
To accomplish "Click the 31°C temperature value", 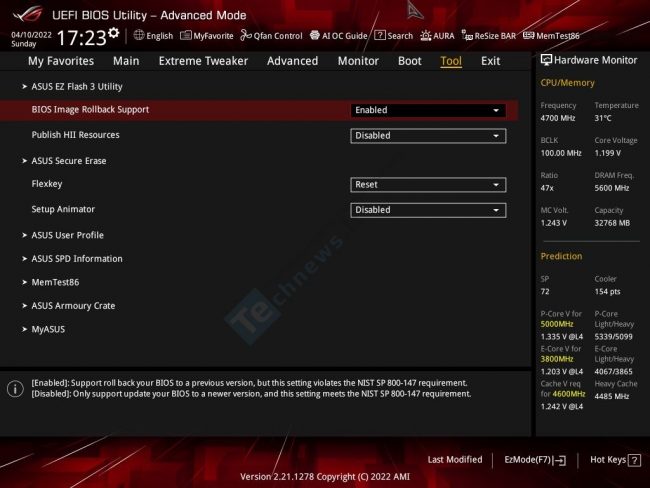I will [x=603, y=118].
